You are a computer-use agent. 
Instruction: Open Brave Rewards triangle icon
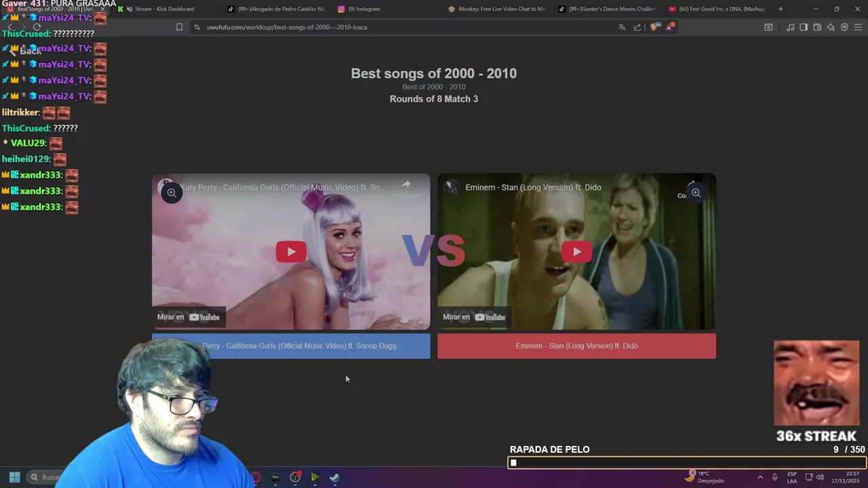tap(670, 26)
